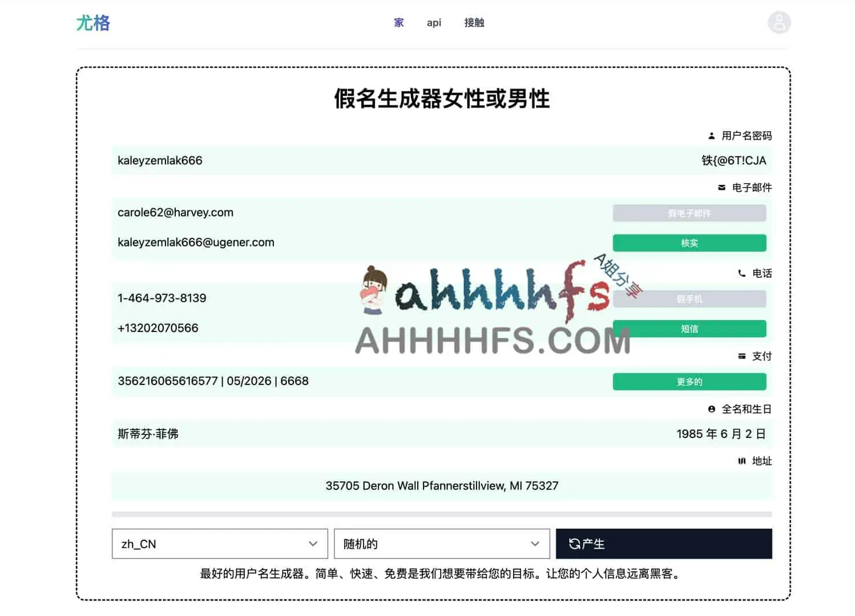Viewport: 855px width, 616px height.
Task: Click the 假手机 button
Action: tap(689, 298)
